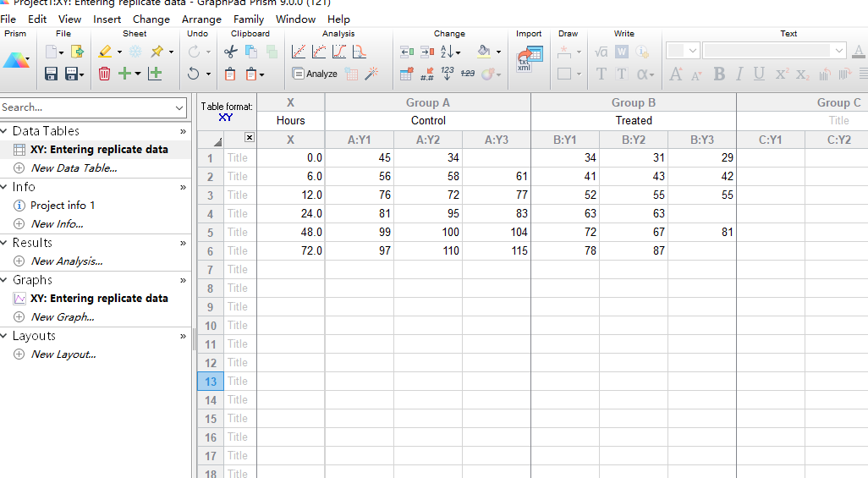Viewport: 868px width, 478px height.
Task: Click the pin sheet pushpin icon
Action: pyautogui.click(x=157, y=52)
